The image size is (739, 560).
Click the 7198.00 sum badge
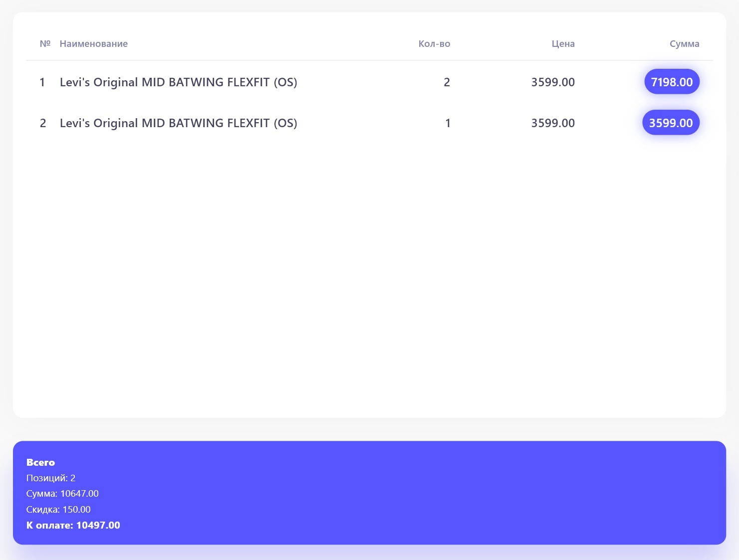click(x=671, y=82)
